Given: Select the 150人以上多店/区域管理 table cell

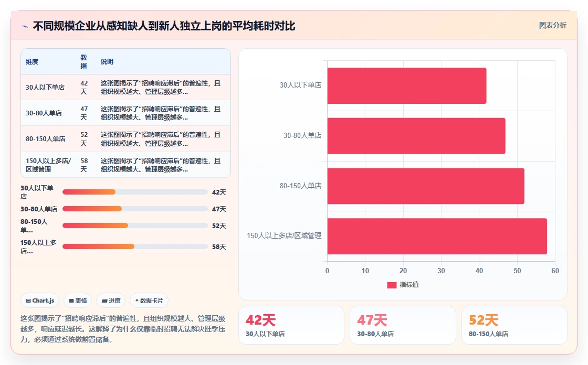Looking at the screenshot, I should coord(48,165).
